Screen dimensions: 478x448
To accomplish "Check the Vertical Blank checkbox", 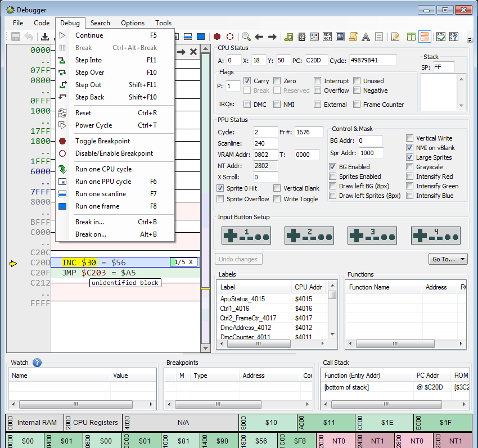I will pos(277,188).
